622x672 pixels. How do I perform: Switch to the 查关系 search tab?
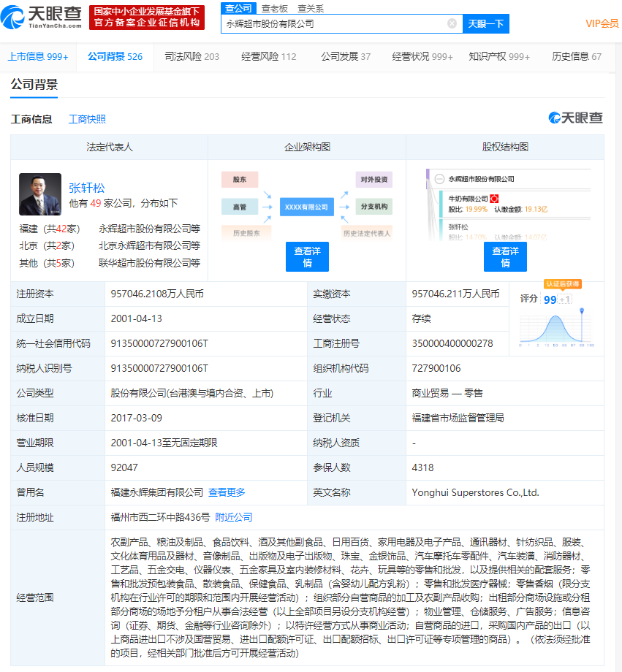[x=311, y=8]
